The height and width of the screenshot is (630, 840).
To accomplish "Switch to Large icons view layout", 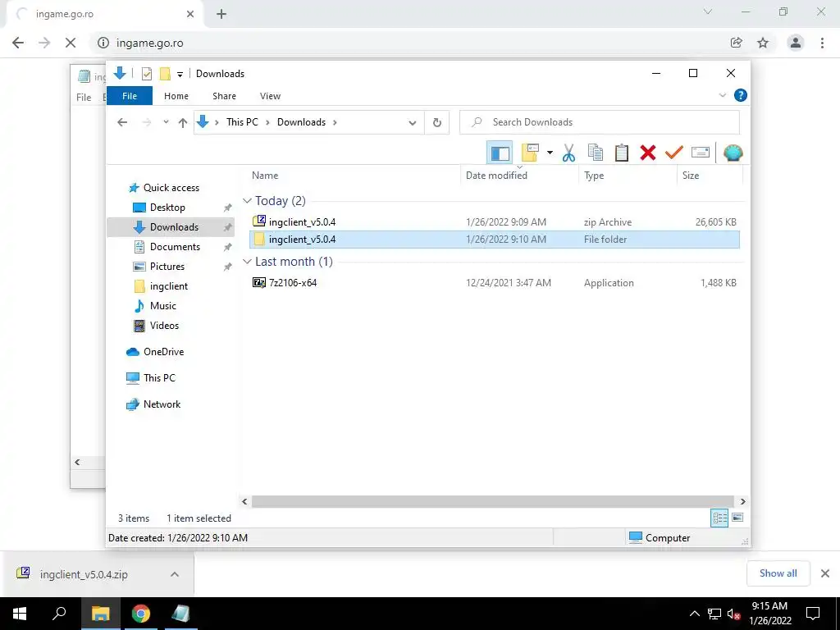I will pos(737,518).
